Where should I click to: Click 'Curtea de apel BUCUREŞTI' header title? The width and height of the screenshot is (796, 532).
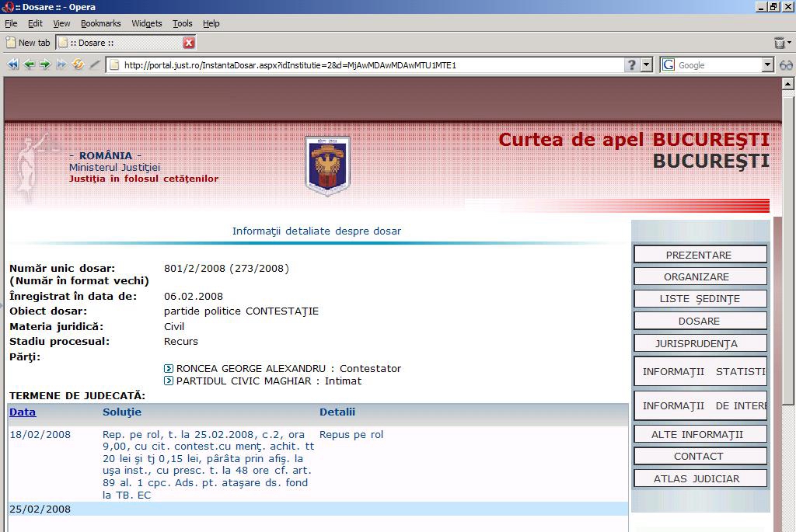634,140
